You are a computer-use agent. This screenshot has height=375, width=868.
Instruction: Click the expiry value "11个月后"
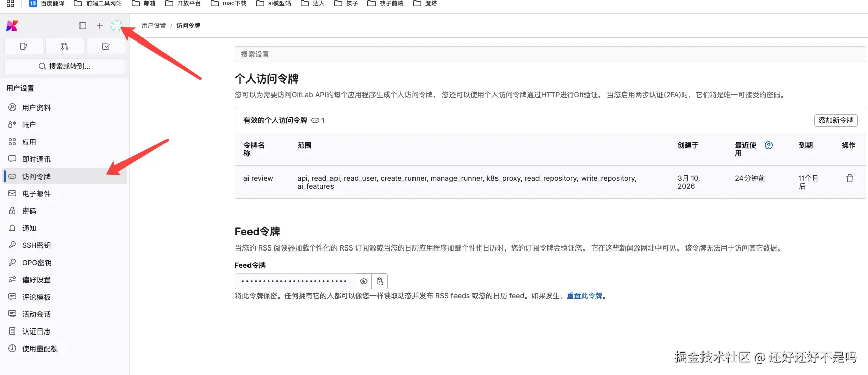[x=809, y=182]
